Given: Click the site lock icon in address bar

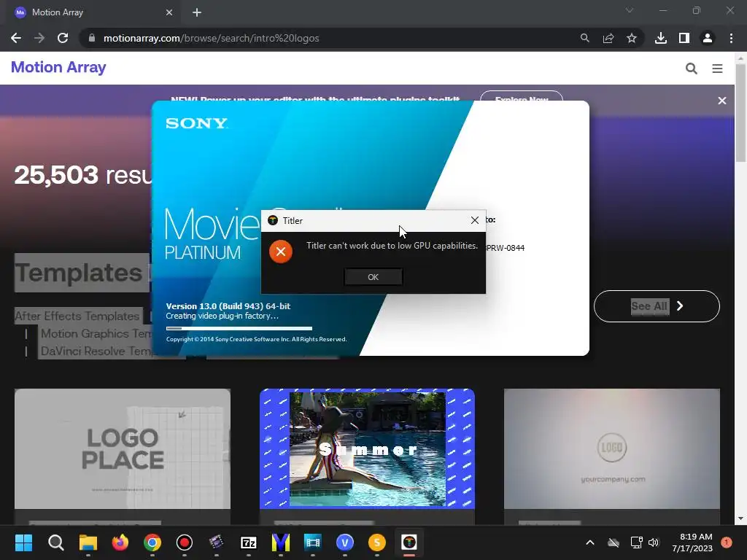Looking at the screenshot, I should (x=92, y=38).
